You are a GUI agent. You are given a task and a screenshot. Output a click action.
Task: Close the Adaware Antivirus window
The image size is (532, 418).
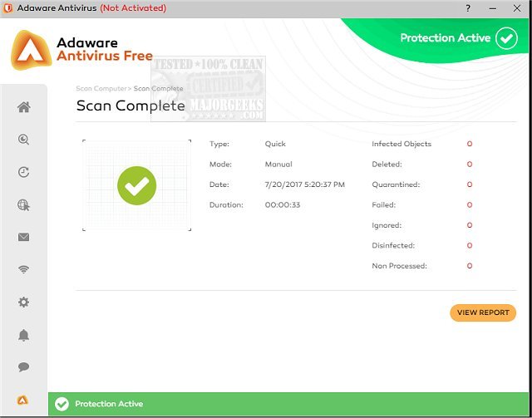pos(517,8)
